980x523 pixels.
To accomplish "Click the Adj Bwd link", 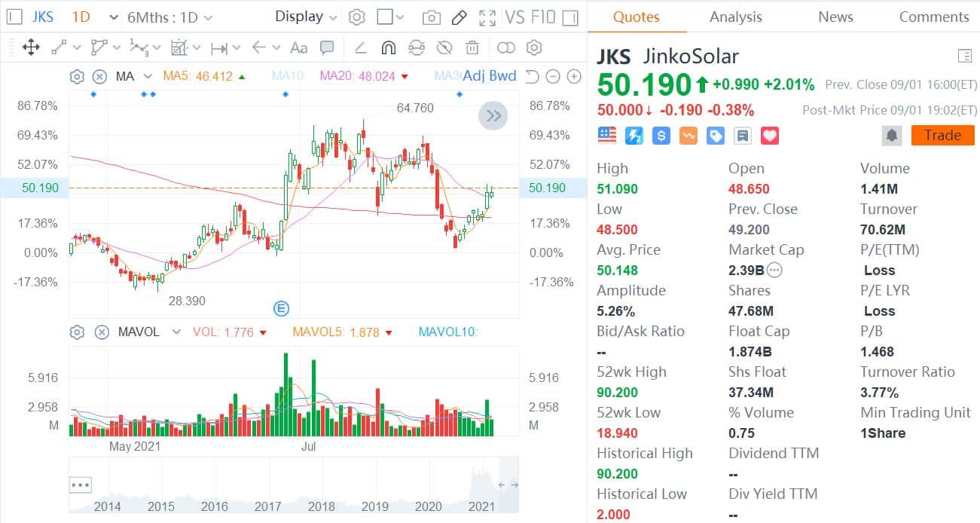I will click(x=491, y=75).
